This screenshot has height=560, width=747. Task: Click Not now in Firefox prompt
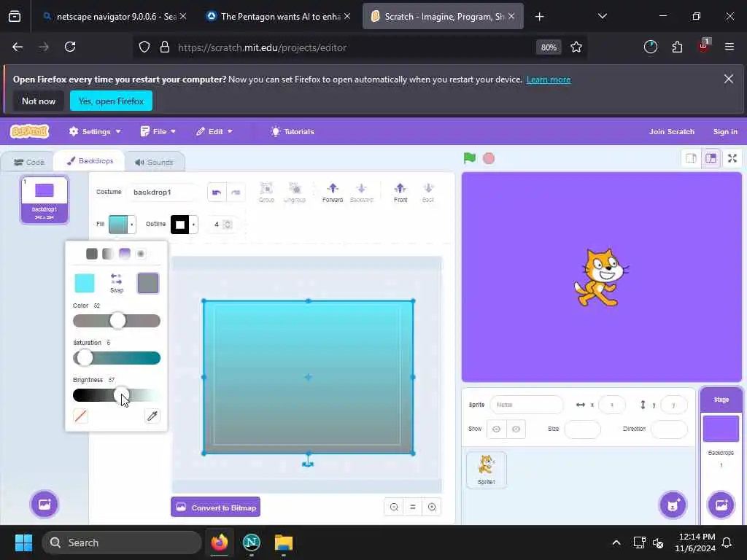[x=39, y=101]
